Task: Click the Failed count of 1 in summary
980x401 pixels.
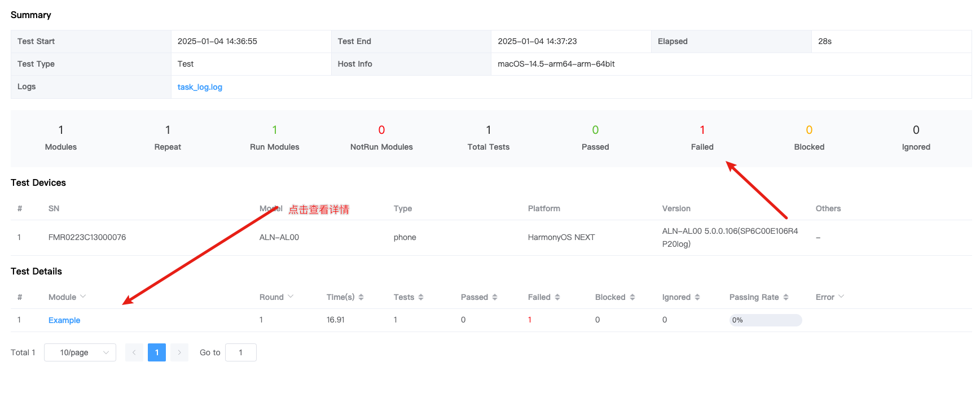Action: point(702,130)
